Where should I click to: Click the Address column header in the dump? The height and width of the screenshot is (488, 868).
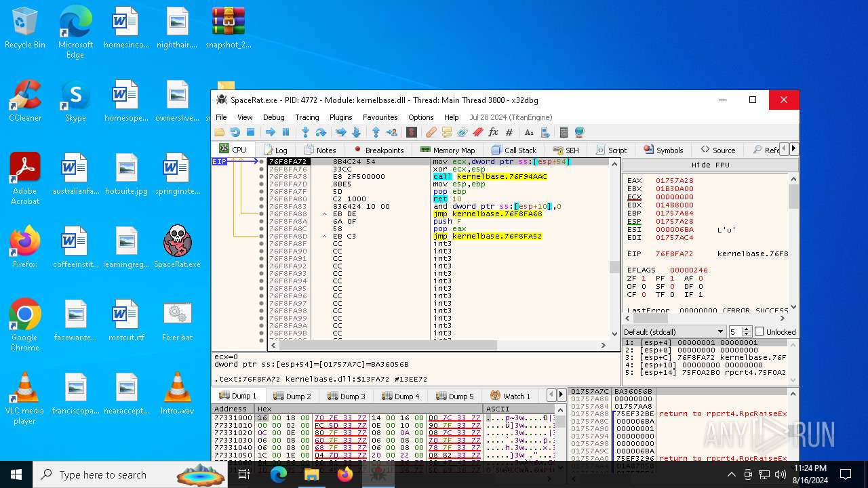coord(233,409)
